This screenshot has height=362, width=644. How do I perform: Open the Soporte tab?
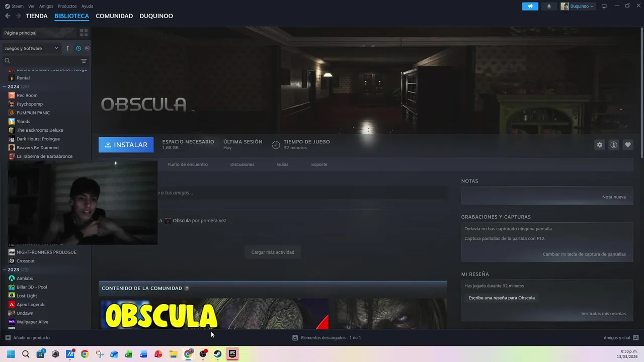point(319,164)
